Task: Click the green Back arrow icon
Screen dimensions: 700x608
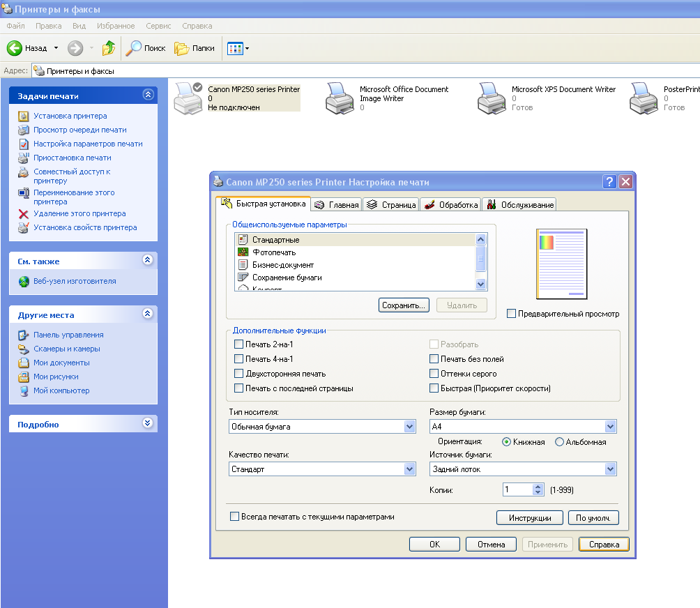Action: [x=14, y=48]
